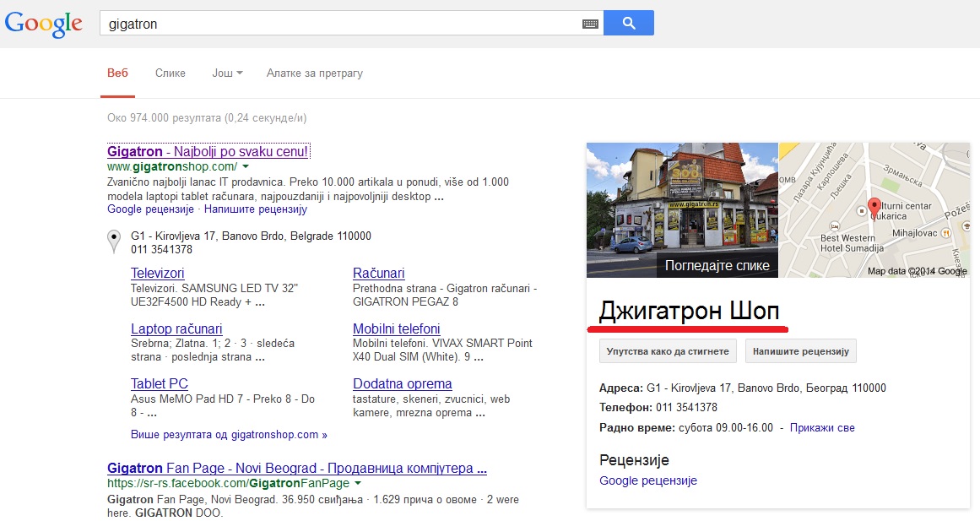
Task: Open the Dodatna oprema sitelink
Action: point(403,384)
